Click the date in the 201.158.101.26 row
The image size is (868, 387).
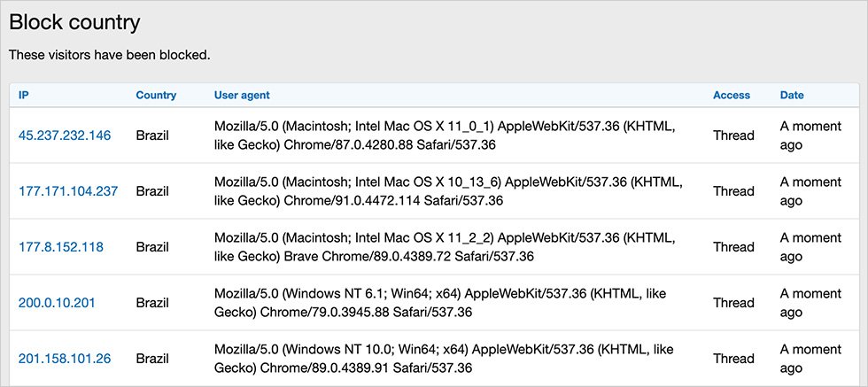[x=810, y=359]
